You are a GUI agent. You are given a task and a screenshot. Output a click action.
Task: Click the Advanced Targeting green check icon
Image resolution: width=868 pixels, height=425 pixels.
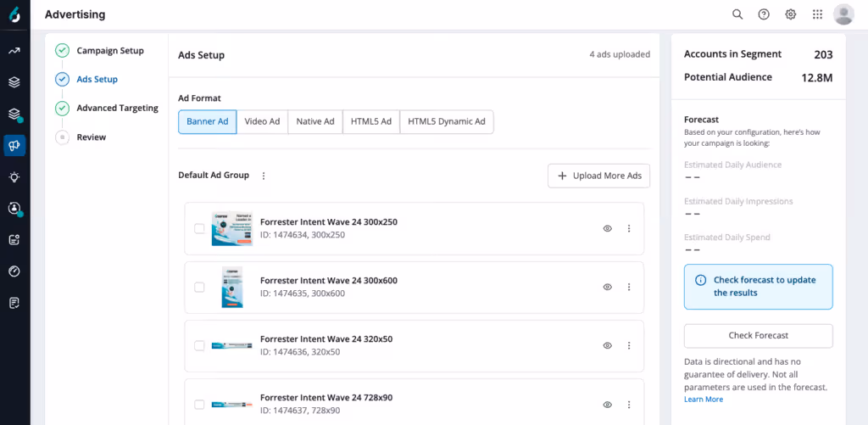(62, 108)
